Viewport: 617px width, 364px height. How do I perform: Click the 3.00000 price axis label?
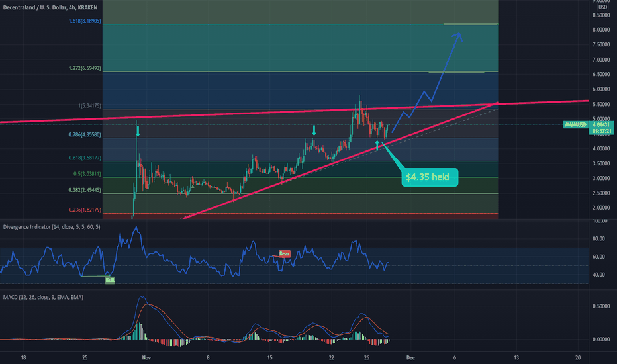click(x=601, y=178)
